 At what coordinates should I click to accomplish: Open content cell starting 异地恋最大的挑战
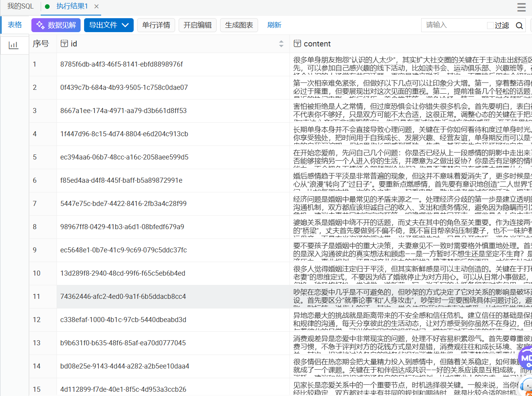pos(411,320)
